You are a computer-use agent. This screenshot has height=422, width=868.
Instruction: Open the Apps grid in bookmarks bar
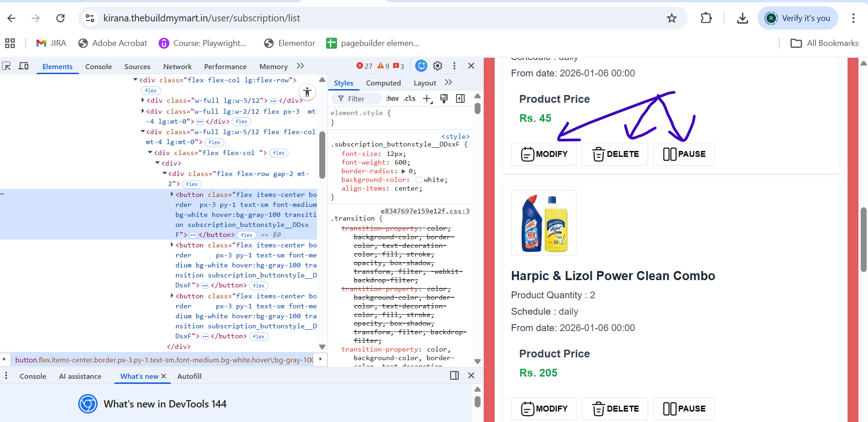point(10,43)
